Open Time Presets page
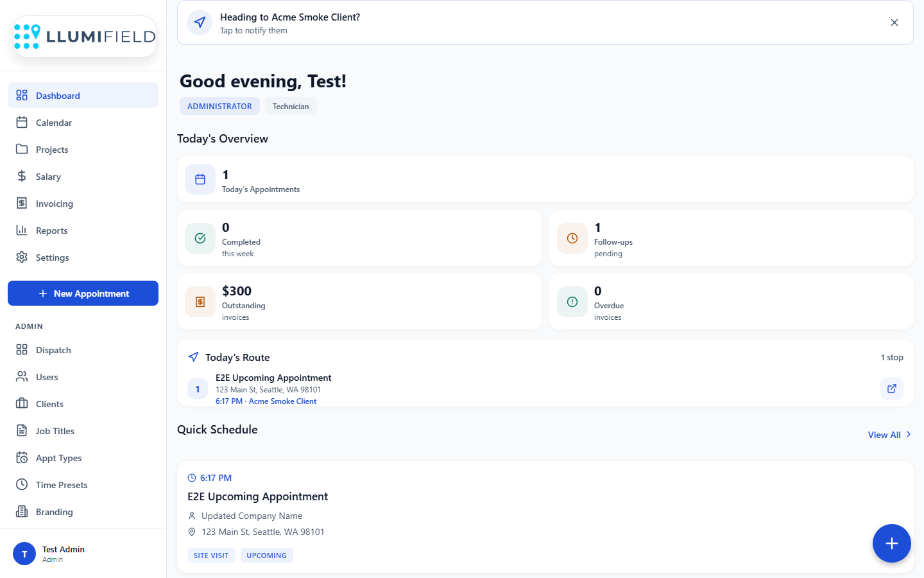Image resolution: width=924 pixels, height=578 pixels. (83, 484)
